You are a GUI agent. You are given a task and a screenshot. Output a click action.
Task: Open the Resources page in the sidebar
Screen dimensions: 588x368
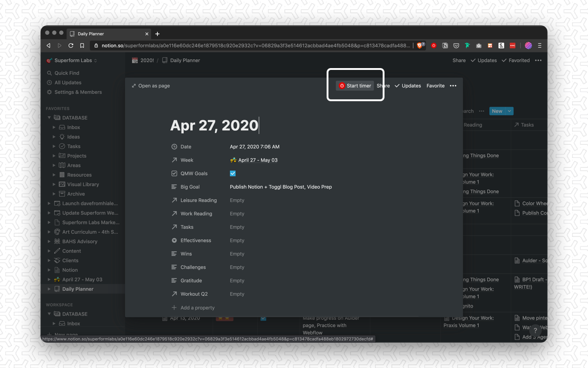tap(79, 175)
